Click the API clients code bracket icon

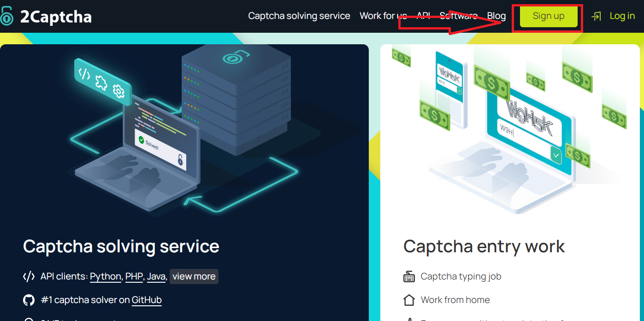point(29,277)
